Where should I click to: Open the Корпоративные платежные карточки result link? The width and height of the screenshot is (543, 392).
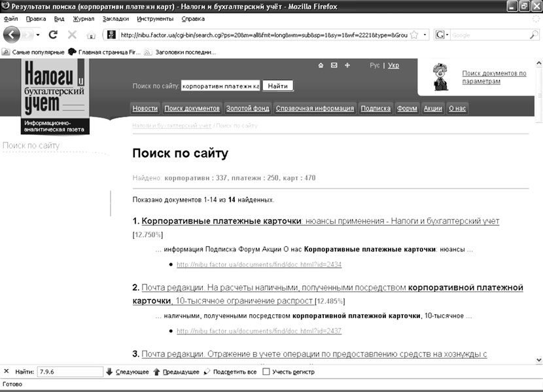[x=221, y=221]
